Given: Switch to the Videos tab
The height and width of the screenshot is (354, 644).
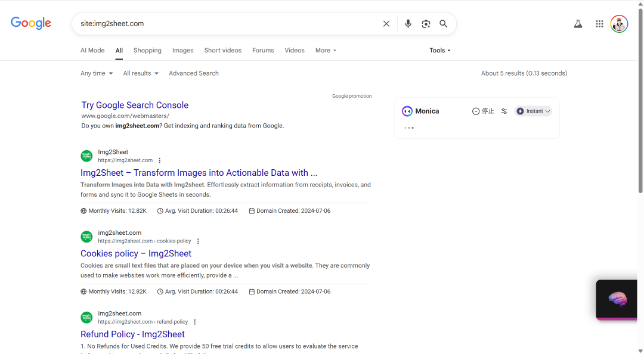Looking at the screenshot, I should click(295, 50).
